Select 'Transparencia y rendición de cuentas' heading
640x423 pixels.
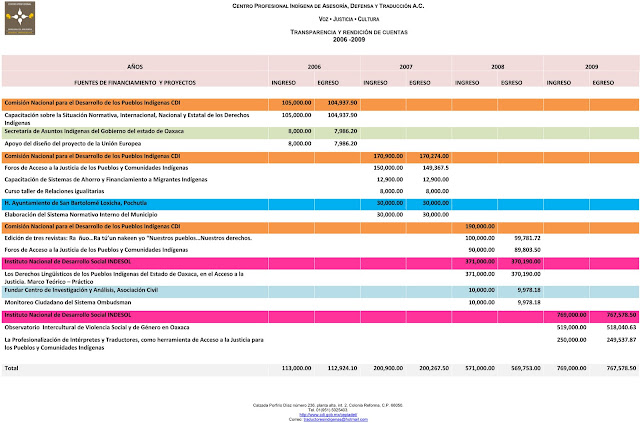tap(349, 32)
